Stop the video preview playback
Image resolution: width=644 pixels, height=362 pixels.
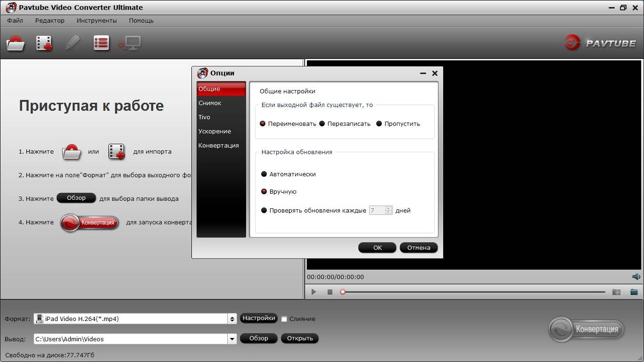click(x=330, y=292)
